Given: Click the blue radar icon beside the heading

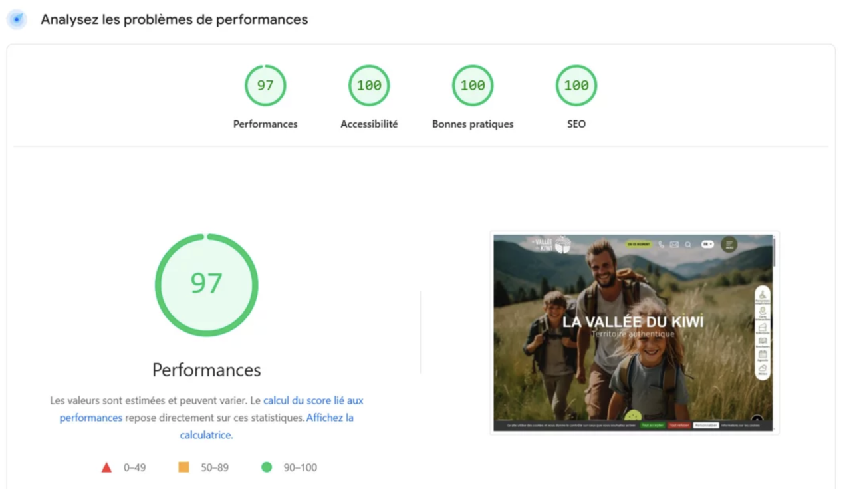Looking at the screenshot, I should pos(17,19).
